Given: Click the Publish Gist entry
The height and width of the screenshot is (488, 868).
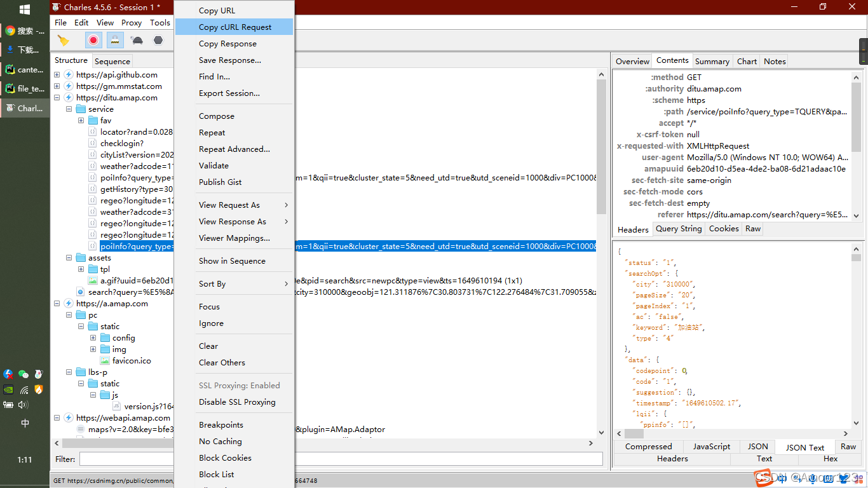Looking at the screenshot, I should [234, 182].
